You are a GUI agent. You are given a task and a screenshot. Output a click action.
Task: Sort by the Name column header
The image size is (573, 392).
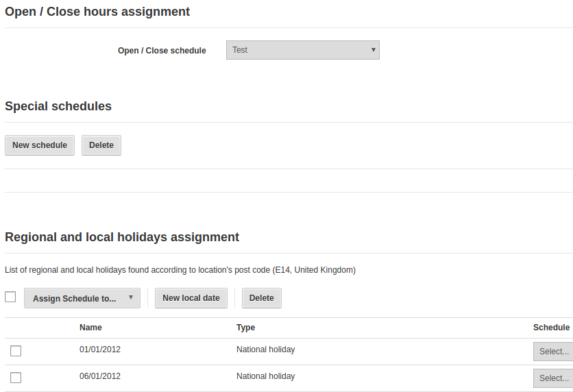click(x=90, y=328)
